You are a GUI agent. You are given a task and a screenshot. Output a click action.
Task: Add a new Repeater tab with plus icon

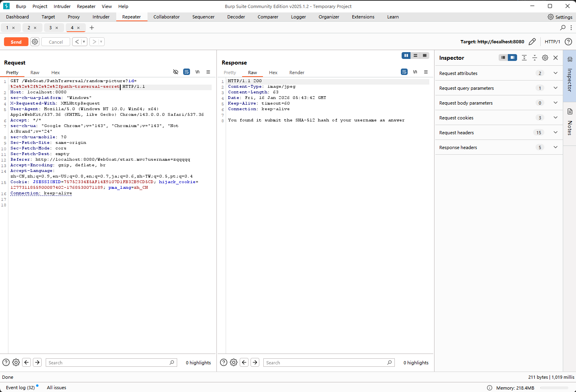point(92,28)
